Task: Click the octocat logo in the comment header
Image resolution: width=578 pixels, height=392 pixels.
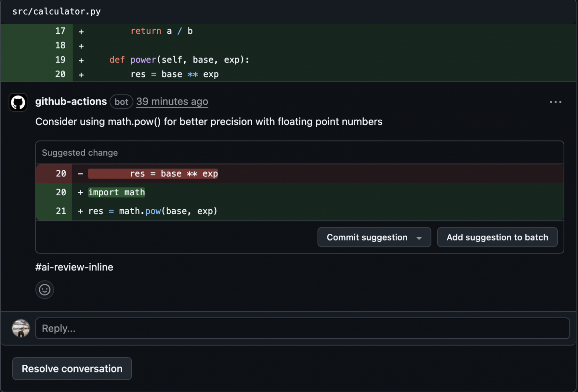Action: 17,102
